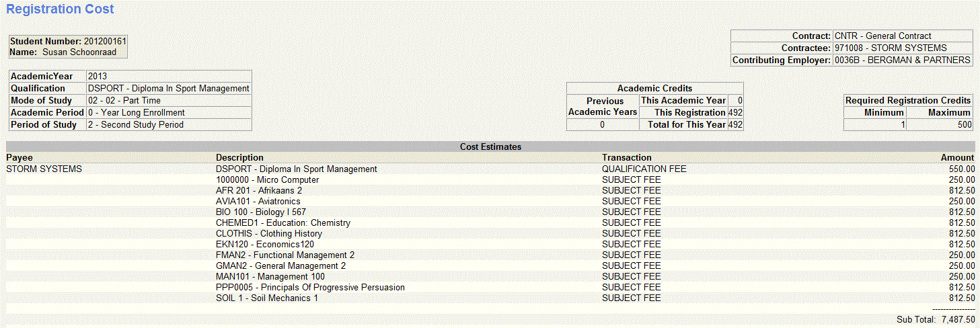
Task: Select the DSPORT qualification cell in details table
Action: (168, 89)
